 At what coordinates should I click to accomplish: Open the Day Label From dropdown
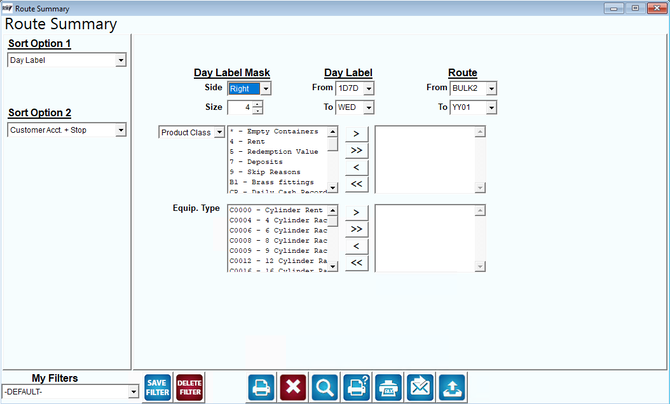click(x=369, y=88)
